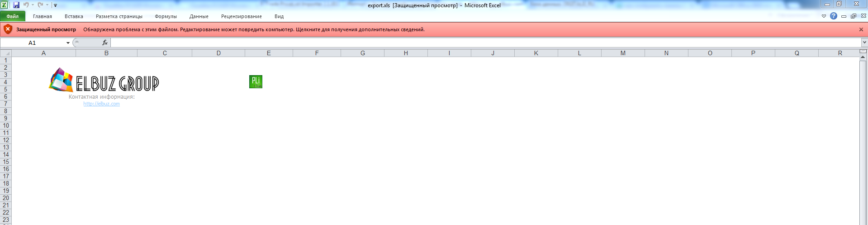Open Excel Help question mark icon
The height and width of the screenshot is (225, 868).
pyautogui.click(x=833, y=16)
